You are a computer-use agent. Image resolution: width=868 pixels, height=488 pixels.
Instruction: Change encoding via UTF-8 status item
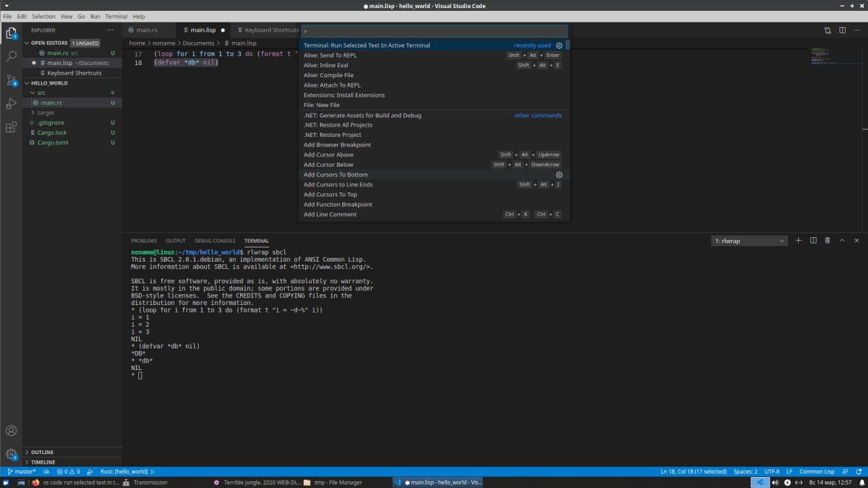(x=772, y=472)
